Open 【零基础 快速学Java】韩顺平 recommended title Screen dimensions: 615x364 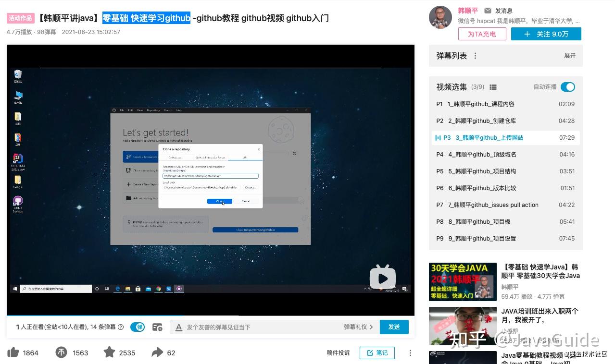[540, 271]
